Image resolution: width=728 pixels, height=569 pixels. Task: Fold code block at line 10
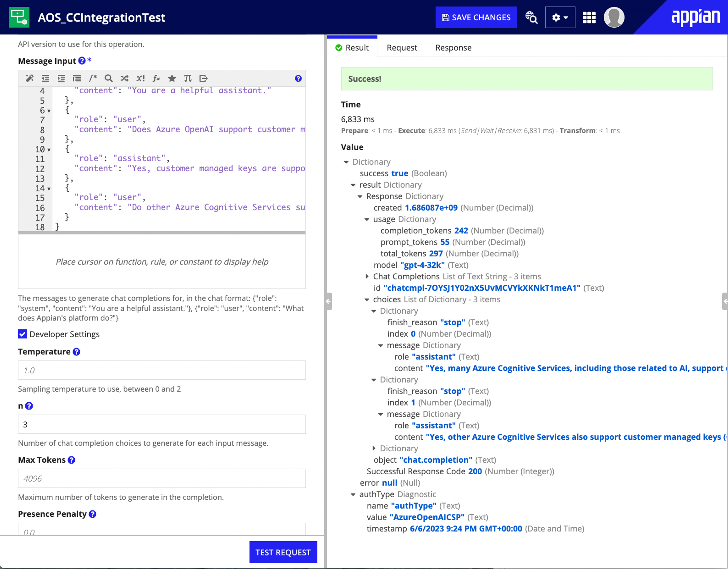click(49, 150)
